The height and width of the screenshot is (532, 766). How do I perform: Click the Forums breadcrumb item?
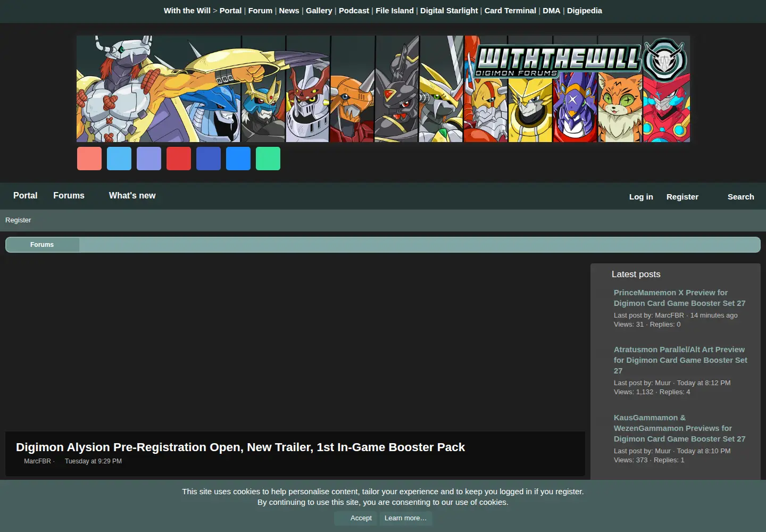[42, 245]
